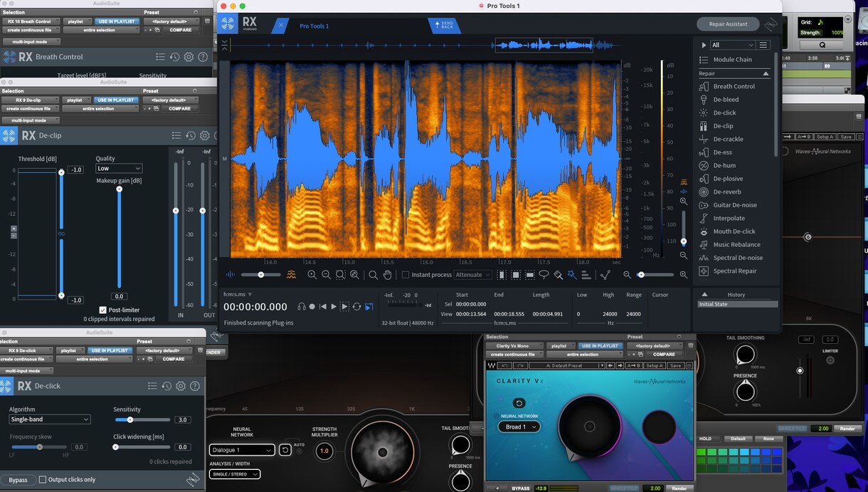Select the time selection tool in RX
Image resolution: width=868 pixels, height=492 pixels.
[502, 275]
